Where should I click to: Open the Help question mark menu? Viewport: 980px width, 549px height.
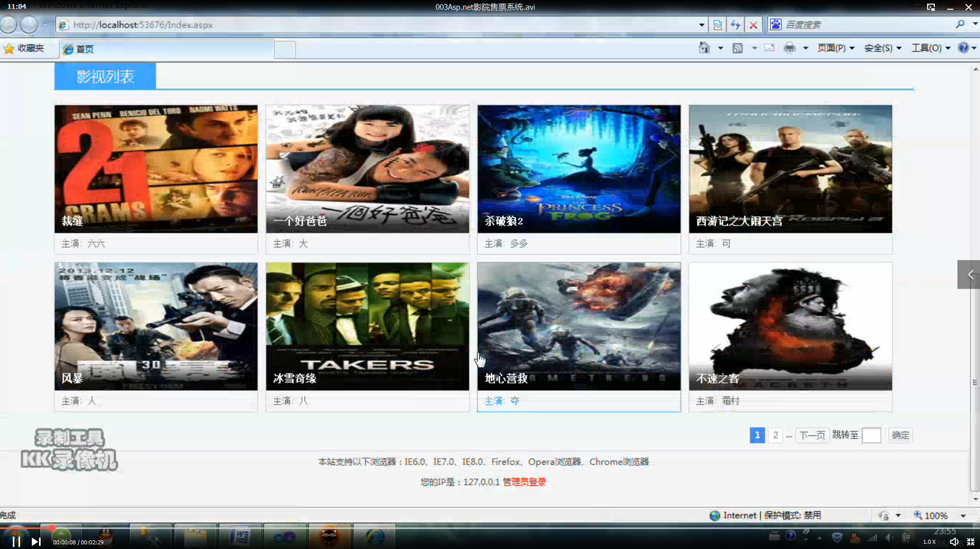pyautogui.click(x=967, y=48)
